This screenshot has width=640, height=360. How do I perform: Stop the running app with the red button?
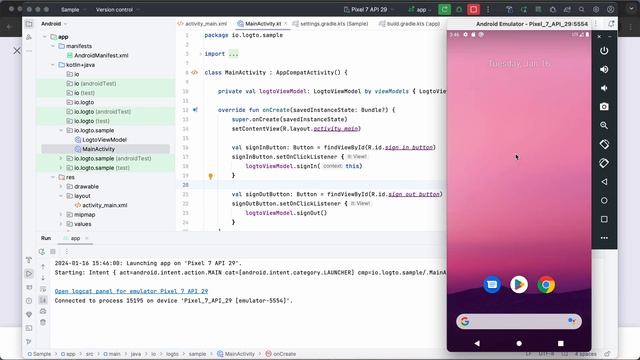point(473,9)
